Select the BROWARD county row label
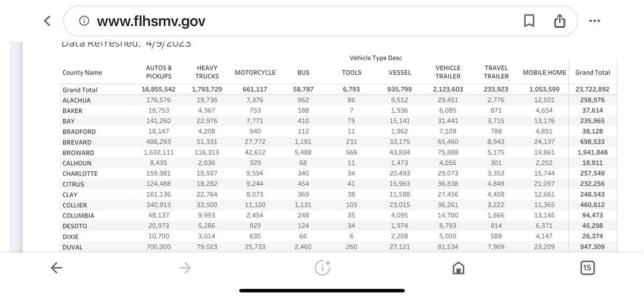 77,153
